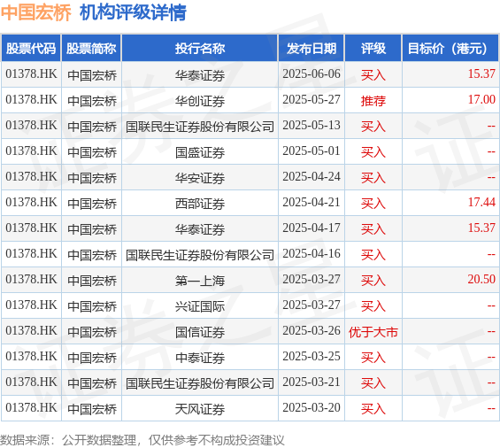The image size is (500, 448).
Task: Select the 兴证国际 bank name cell
Action: (200, 306)
